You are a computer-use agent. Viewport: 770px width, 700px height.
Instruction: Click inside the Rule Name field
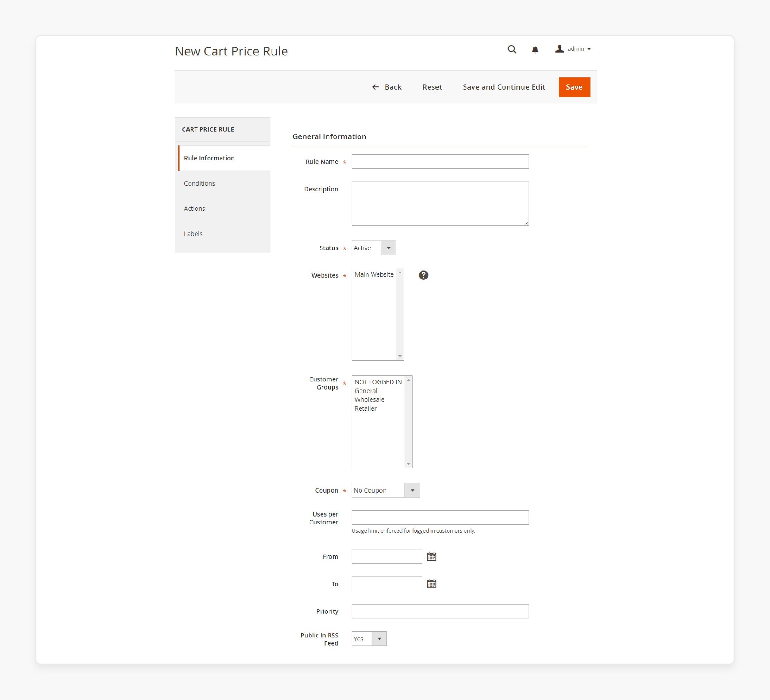click(440, 161)
